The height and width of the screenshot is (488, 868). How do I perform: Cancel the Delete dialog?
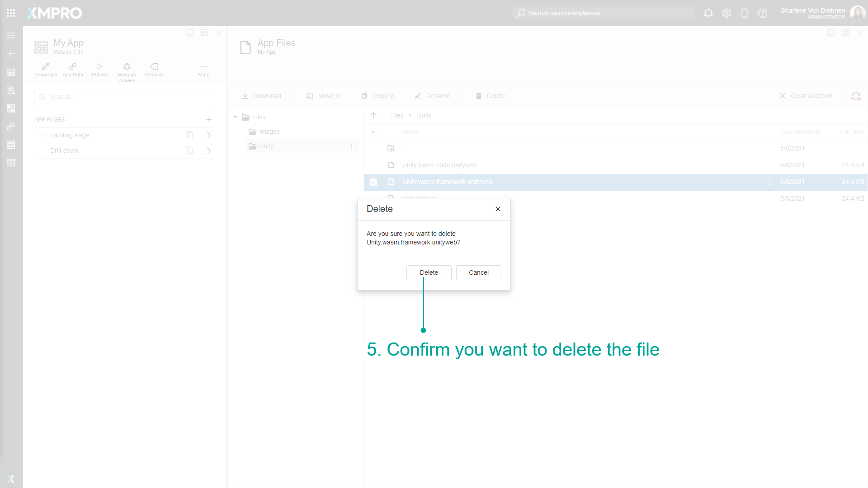pyautogui.click(x=478, y=272)
